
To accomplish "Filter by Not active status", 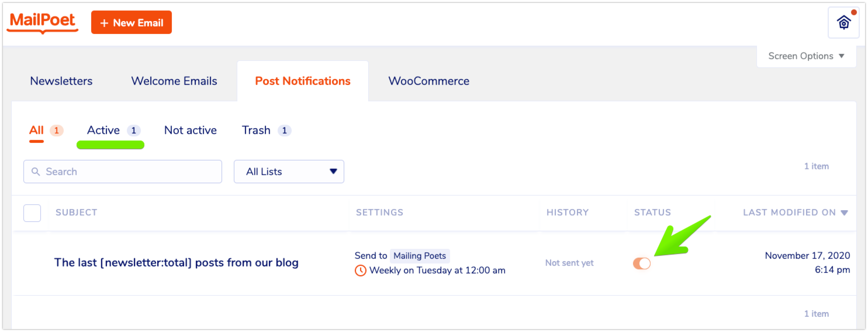I will click(190, 130).
